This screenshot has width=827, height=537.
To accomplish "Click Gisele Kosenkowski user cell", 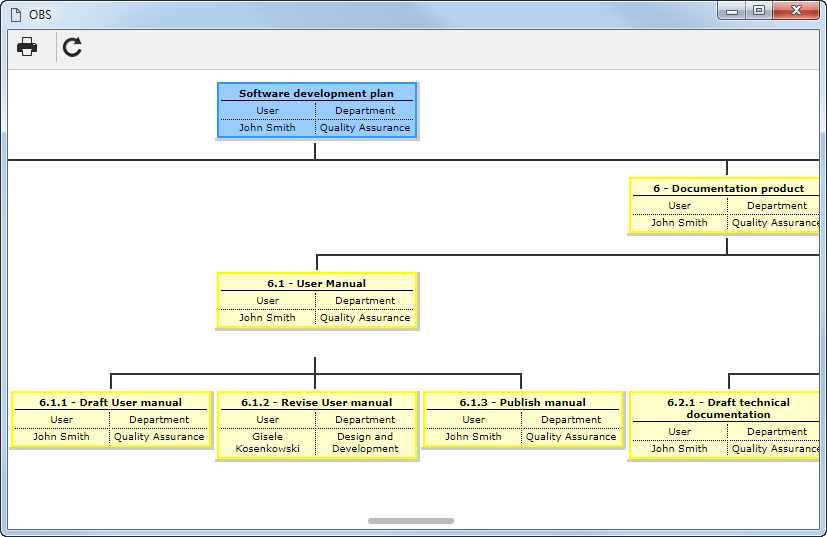I will [267, 443].
